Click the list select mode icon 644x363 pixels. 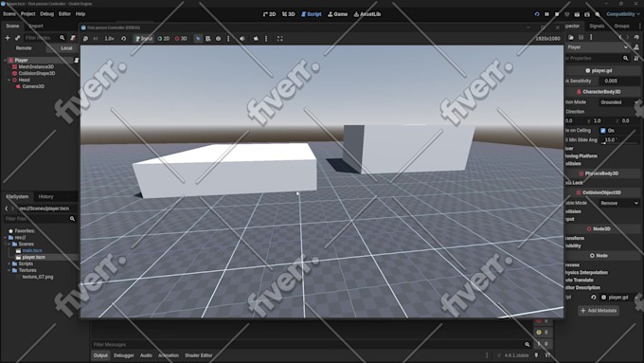[208, 39]
